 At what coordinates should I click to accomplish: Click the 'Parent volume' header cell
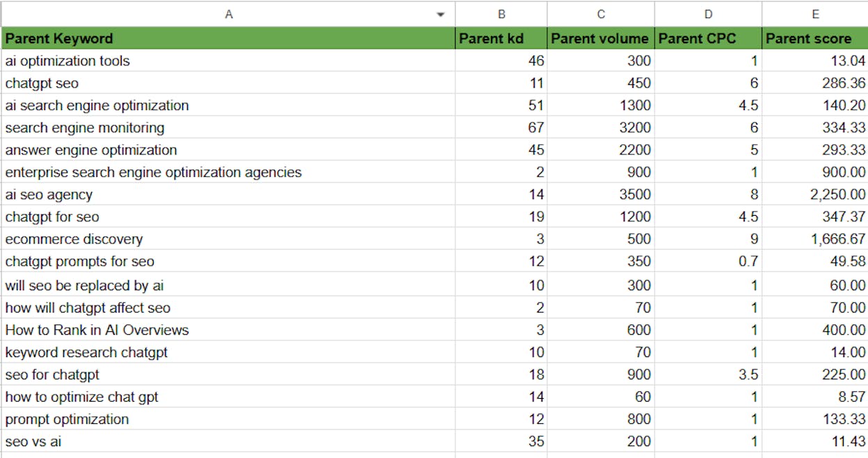[601, 38]
